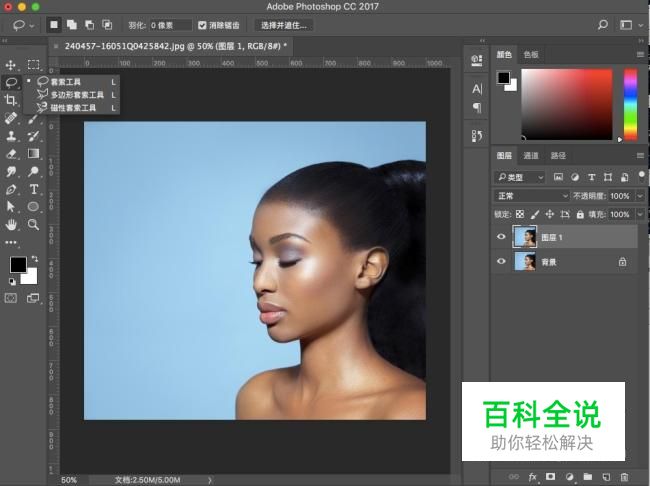
Task: Open the opacity slider dropdown
Action: click(x=640, y=195)
